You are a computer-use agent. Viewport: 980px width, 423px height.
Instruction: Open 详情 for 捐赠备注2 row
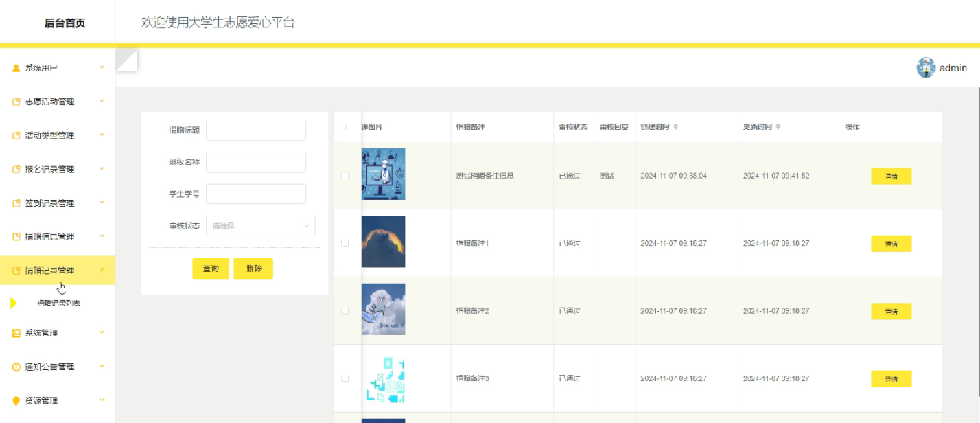(x=891, y=311)
